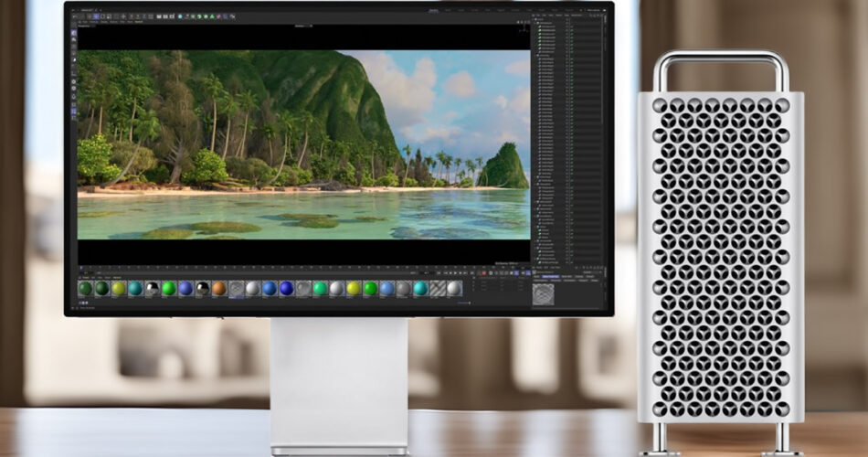Click the material preview thumbnail in Attribute panel
This screenshot has width=868, height=457.
pos(543,293)
